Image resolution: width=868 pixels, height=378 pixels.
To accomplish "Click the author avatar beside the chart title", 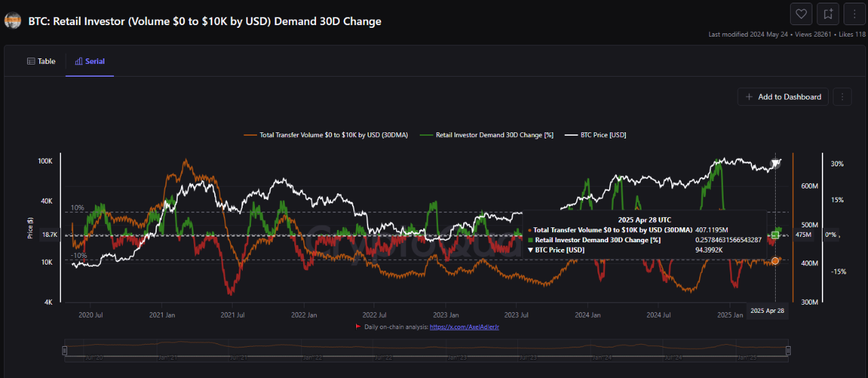I will click(12, 21).
